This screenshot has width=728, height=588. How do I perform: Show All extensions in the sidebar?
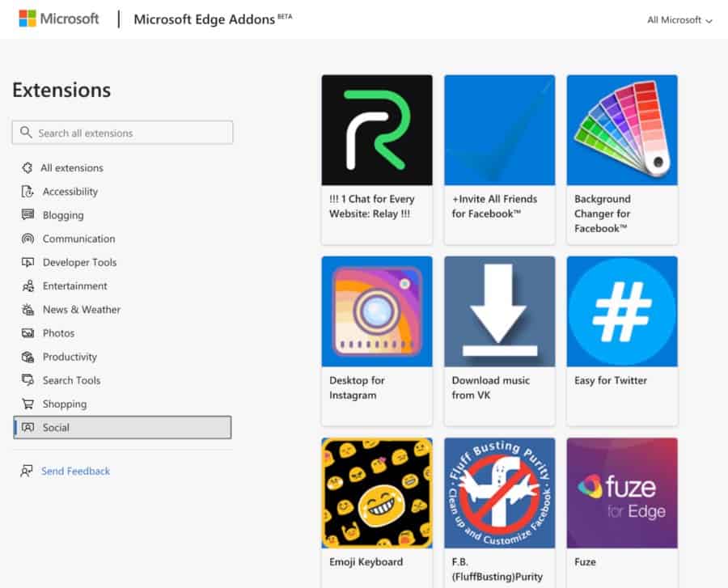[71, 168]
